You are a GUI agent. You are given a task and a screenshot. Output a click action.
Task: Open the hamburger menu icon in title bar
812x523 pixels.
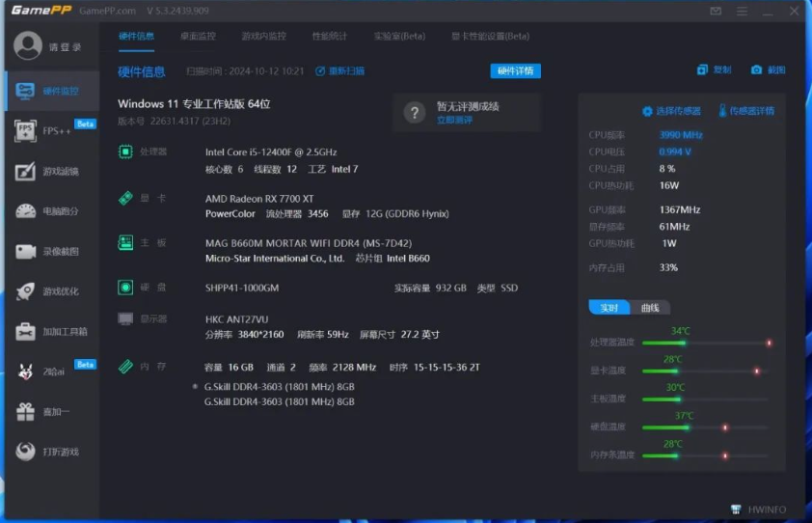pyautogui.click(x=743, y=11)
